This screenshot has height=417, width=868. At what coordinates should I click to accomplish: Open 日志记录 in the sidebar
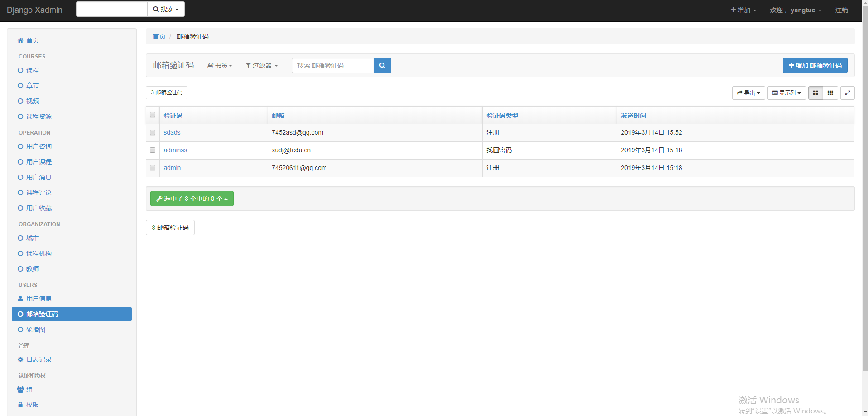[39, 359]
